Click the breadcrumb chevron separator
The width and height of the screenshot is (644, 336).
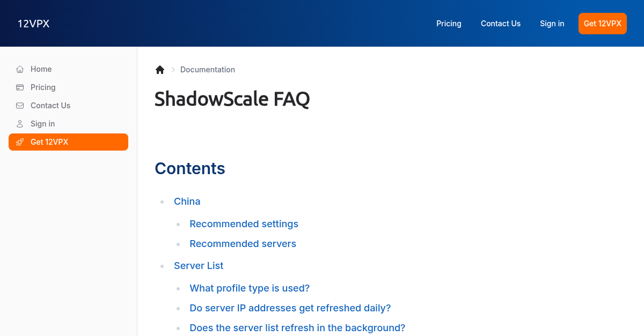tap(173, 70)
